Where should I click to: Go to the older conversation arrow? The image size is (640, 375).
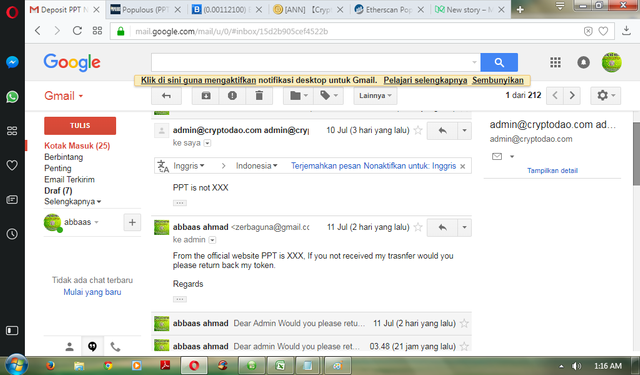pyautogui.click(x=572, y=95)
